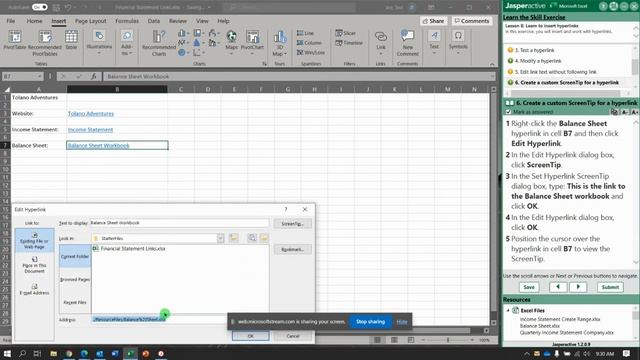Go to the previous Jasperactive step
This screenshot has width=640, height=360.
pos(558,287)
